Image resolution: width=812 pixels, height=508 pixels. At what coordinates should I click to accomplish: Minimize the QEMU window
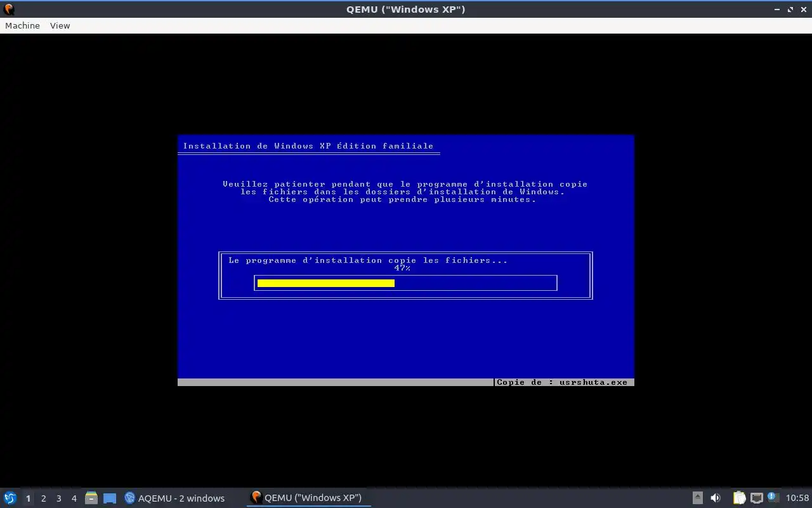777,10
